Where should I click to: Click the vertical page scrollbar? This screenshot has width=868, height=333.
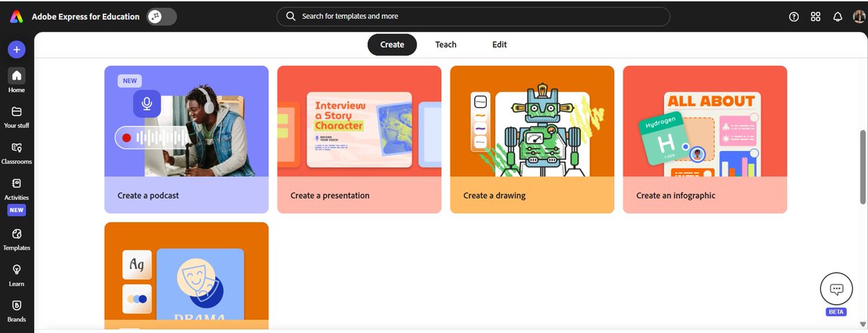coord(862,166)
